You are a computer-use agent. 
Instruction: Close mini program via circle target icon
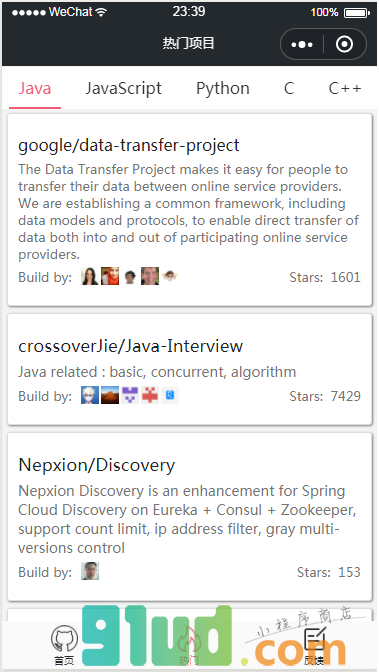pyautogui.click(x=345, y=44)
